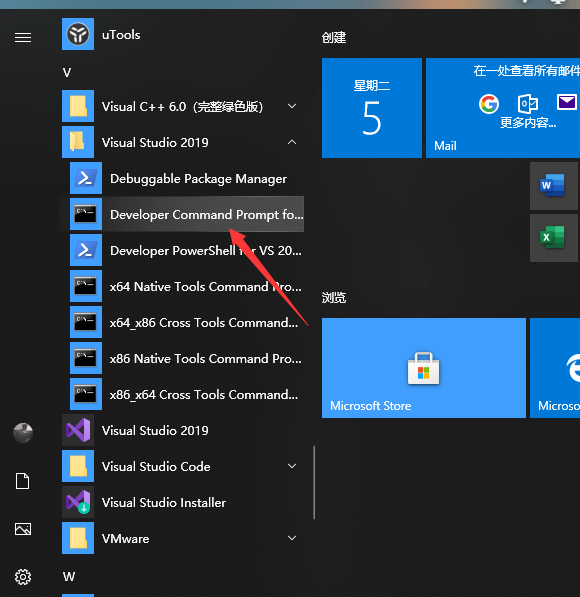Click '更多内容...' text on Mail tile

pyautogui.click(x=528, y=123)
